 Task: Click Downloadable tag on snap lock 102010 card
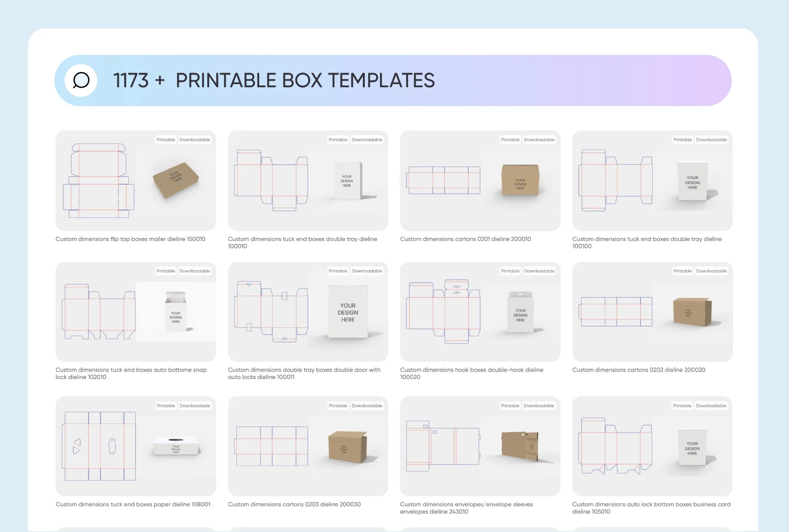(195, 271)
